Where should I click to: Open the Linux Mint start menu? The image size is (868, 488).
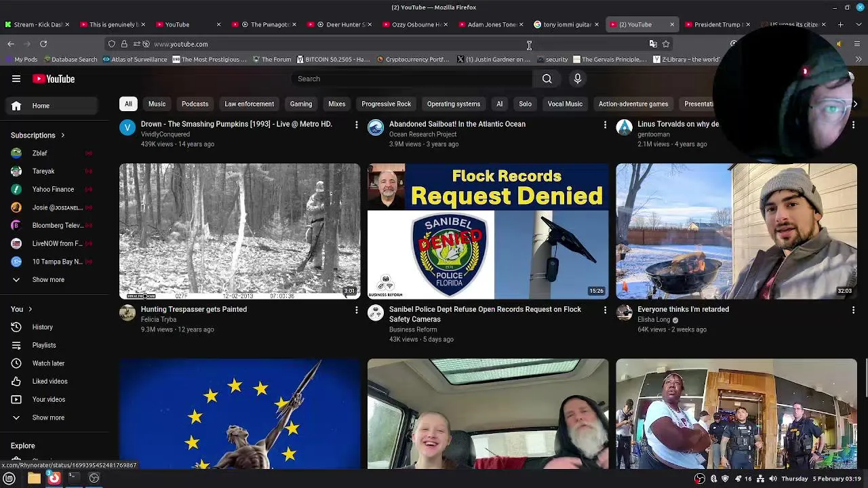pos(9,479)
